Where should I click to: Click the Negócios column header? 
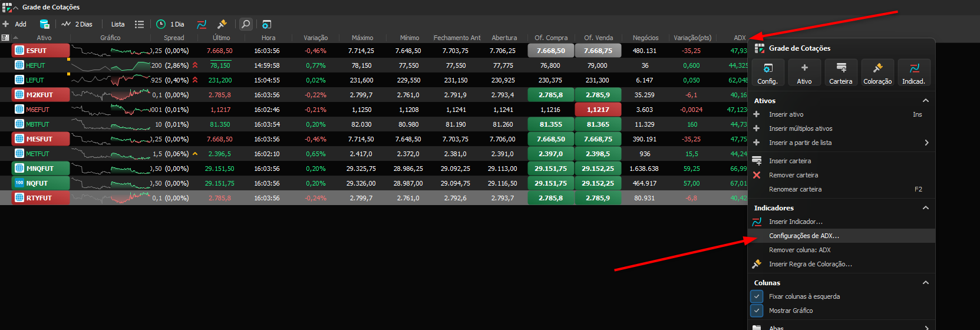pos(645,38)
